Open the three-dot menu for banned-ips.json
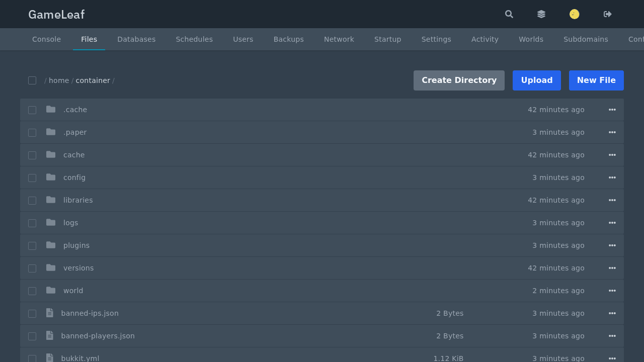644x362 pixels. (x=612, y=313)
